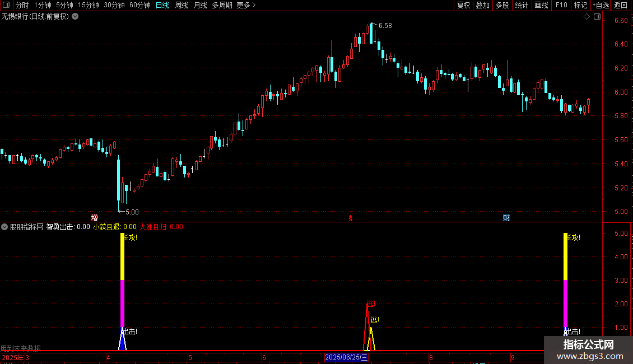The image size is (633, 364).
Task: Click the red dollar sign marker
Action: (351, 218)
